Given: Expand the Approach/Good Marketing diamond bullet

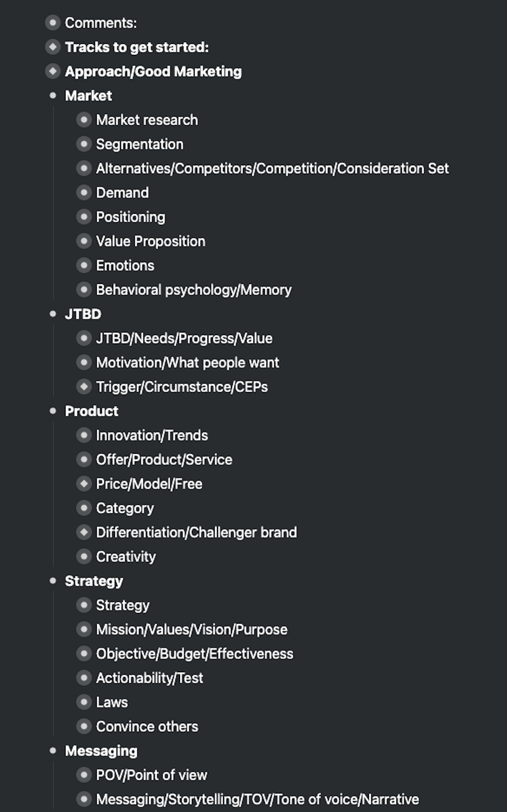Looking at the screenshot, I should point(53,71).
